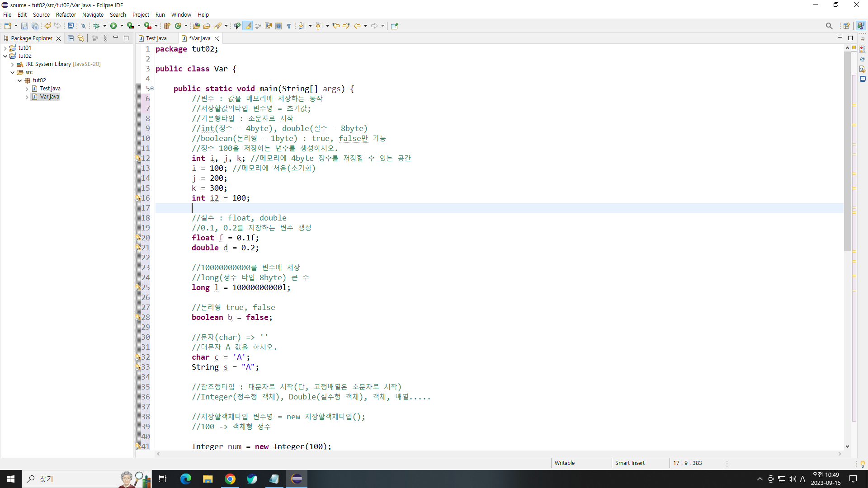The height and width of the screenshot is (488, 868).
Task: Click the Save All icon
Action: coord(35,26)
